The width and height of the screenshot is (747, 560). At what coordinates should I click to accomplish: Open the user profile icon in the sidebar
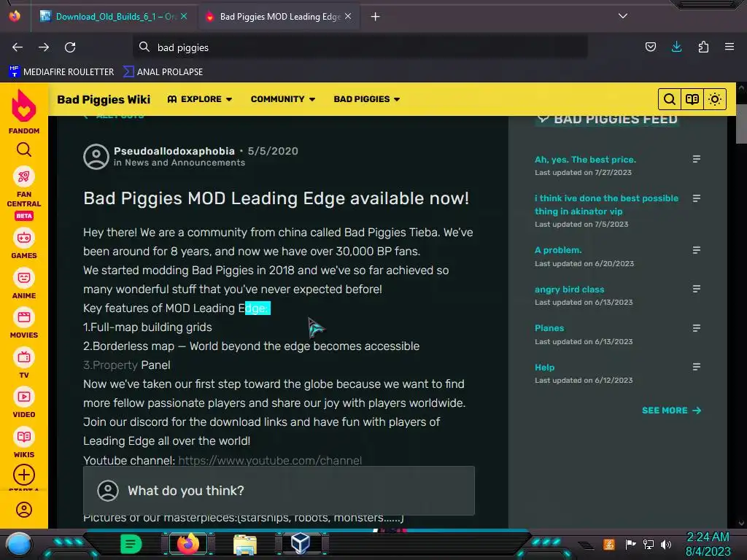24,510
